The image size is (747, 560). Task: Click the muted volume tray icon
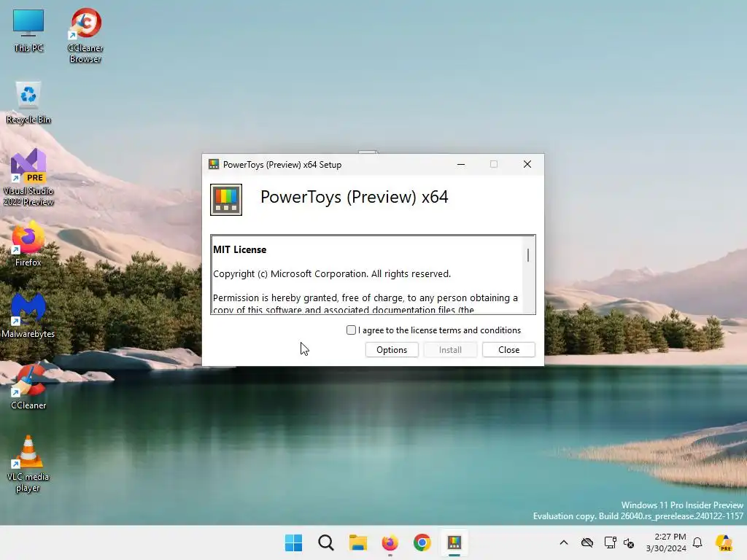(x=629, y=542)
